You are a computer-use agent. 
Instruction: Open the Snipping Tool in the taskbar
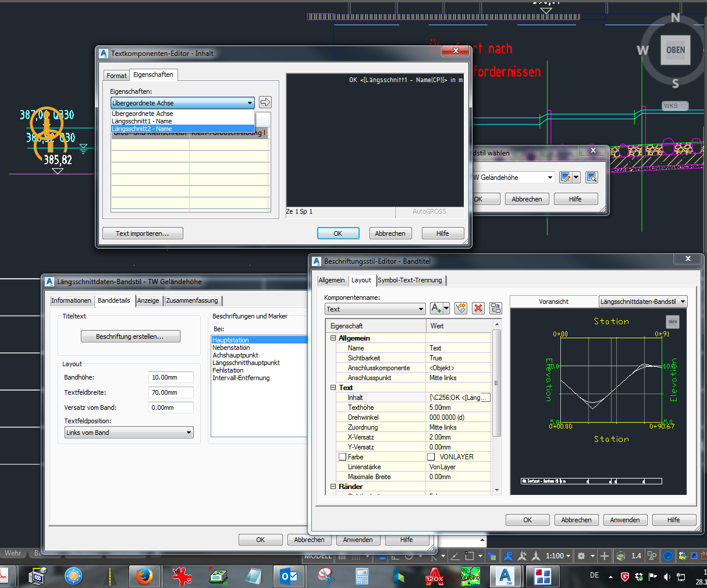click(x=326, y=576)
